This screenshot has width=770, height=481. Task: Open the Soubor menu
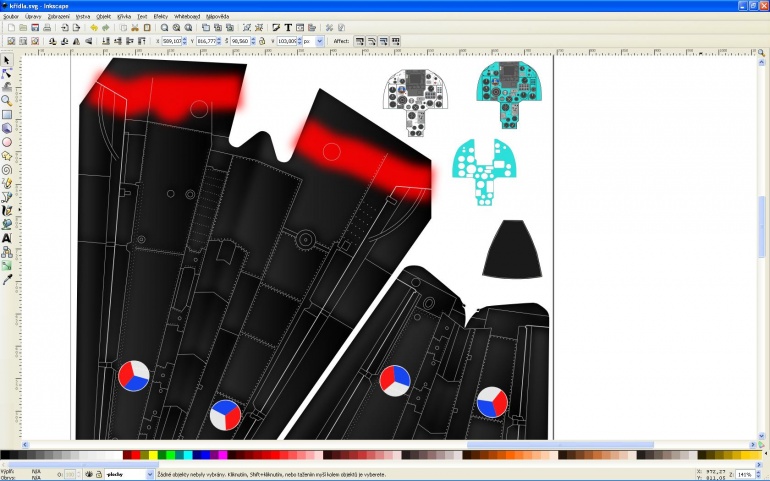pyautogui.click(x=11, y=16)
